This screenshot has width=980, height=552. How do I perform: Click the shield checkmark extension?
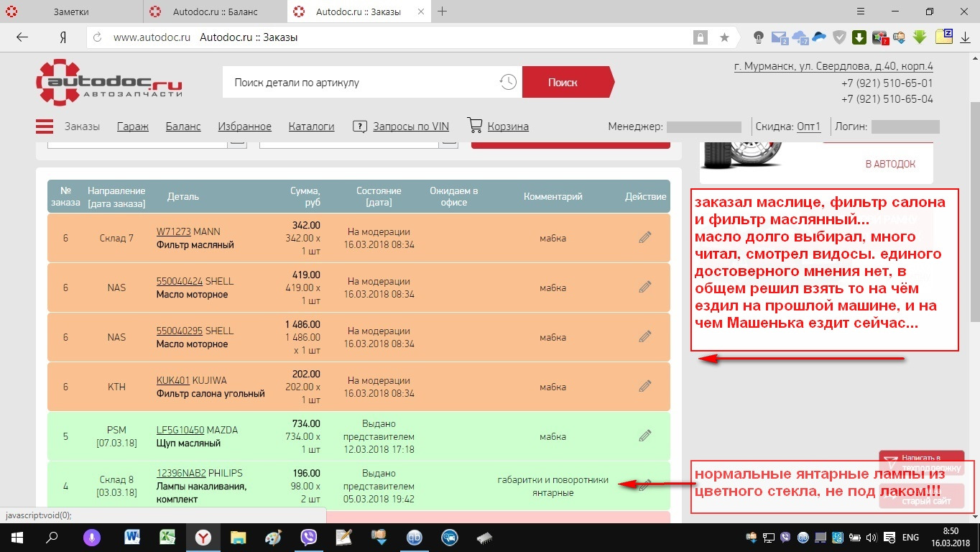[839, 37]
